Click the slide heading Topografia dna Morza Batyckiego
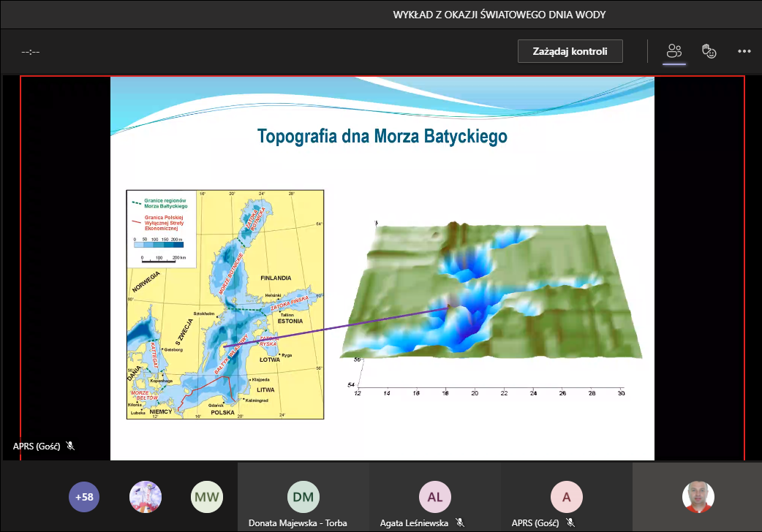 [x=382, y=136]
